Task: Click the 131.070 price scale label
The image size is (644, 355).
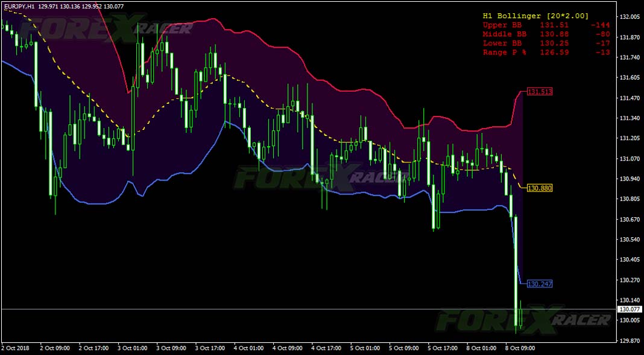Action: tap(629, 158)
